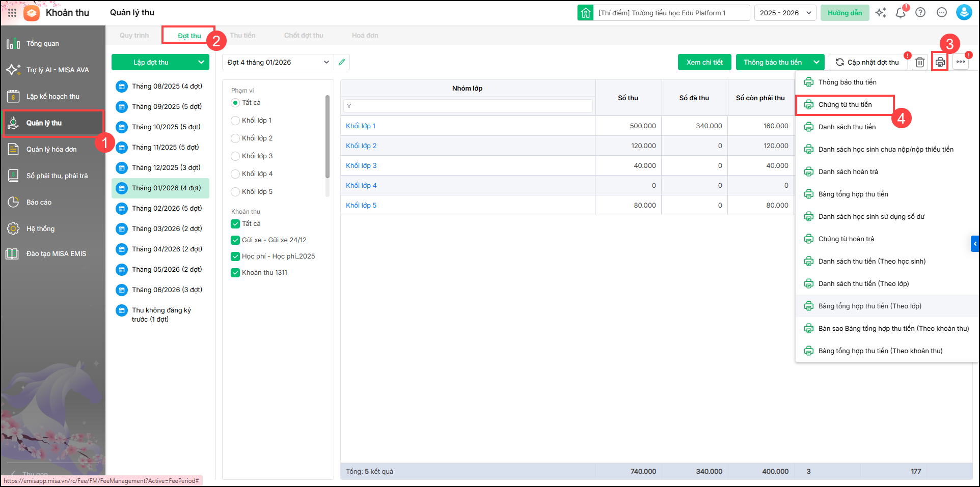The image size is (980, 487).
Task: Click the trash delete icon
Action: (919, 62)
